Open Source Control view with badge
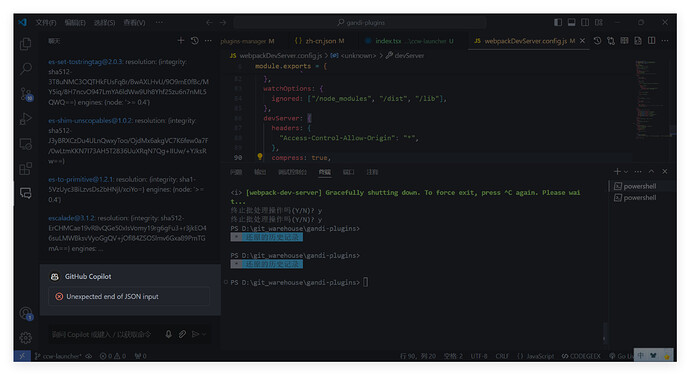This screenshot has height=374, width=690. (26, 94)
